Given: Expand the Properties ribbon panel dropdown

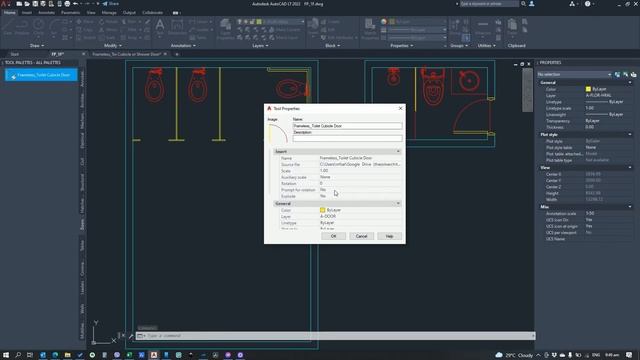Looking at the screenshot, I should [x=402, y=46].
